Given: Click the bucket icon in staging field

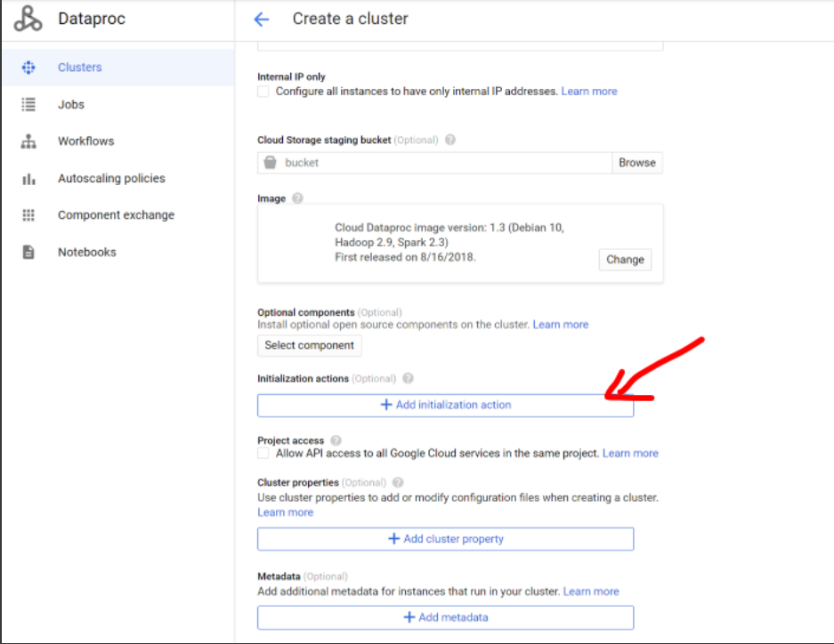Looking at the screenshot, I should pyautogui.click(x=271, y=163).
